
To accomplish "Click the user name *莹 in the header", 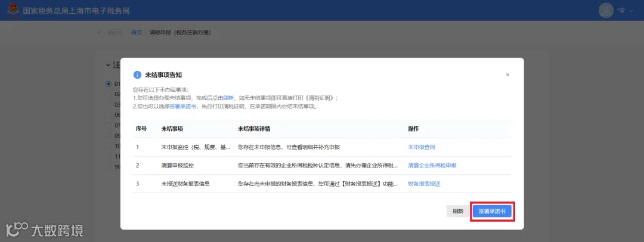I will tap(621, 11).
